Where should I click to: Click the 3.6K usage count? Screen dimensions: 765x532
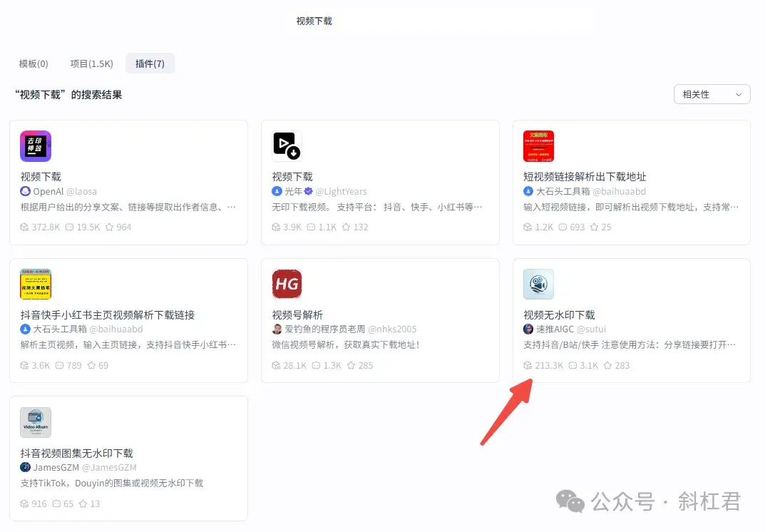[41, 365]
